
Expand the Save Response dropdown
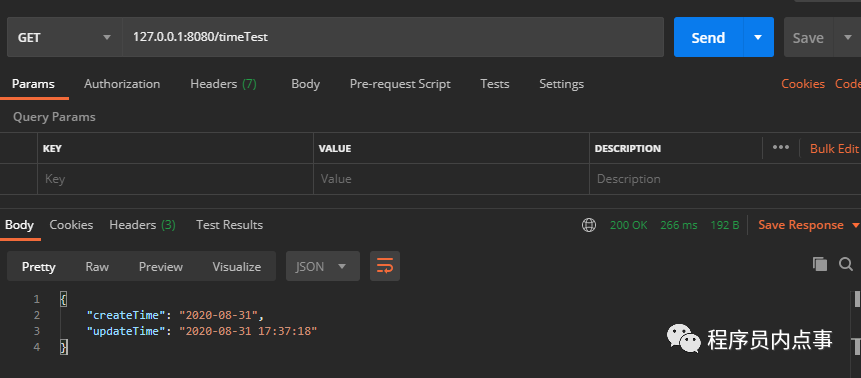[855, 225]
